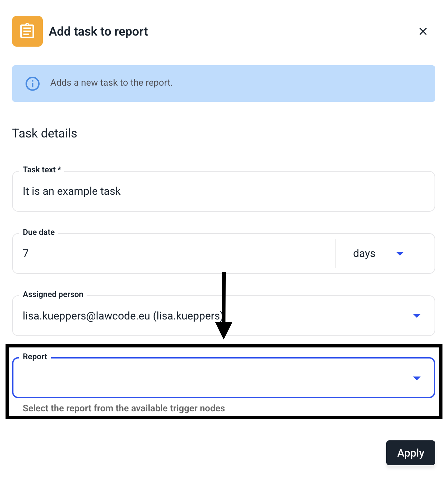Viewport: 448px width, 478px height.
Task: Click the orange clipboard task icon
Action: [27, 31]
